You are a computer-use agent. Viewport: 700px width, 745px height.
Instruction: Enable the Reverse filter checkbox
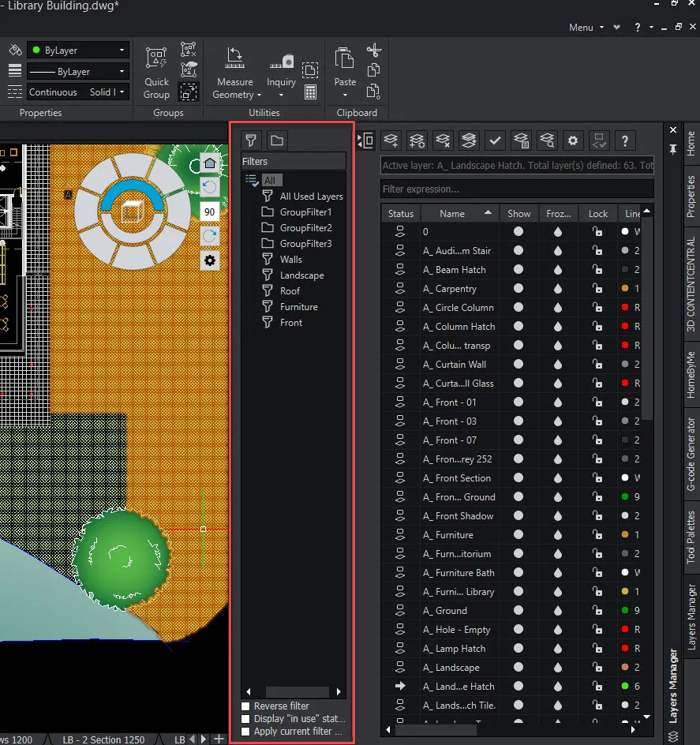click(x=245, y=706)
